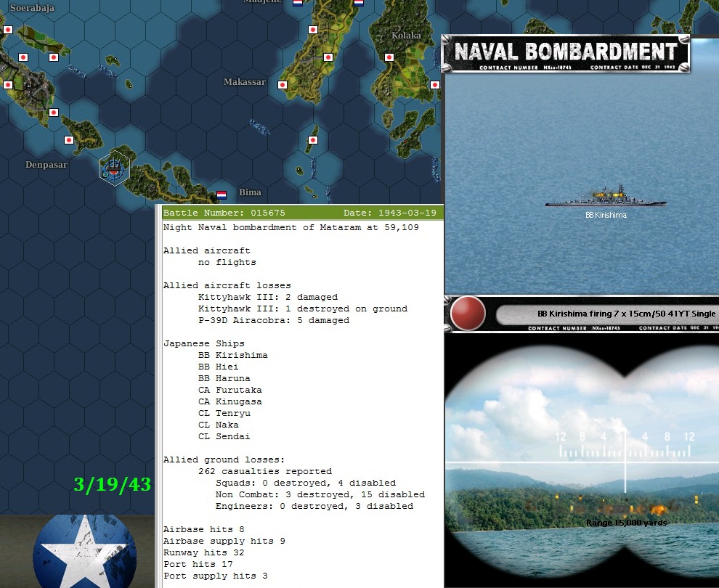Image resolution: width=719 pixels, height=588 pixels.
Task: Select the Dutch flag base beside Bima
Action: (222, 195)
